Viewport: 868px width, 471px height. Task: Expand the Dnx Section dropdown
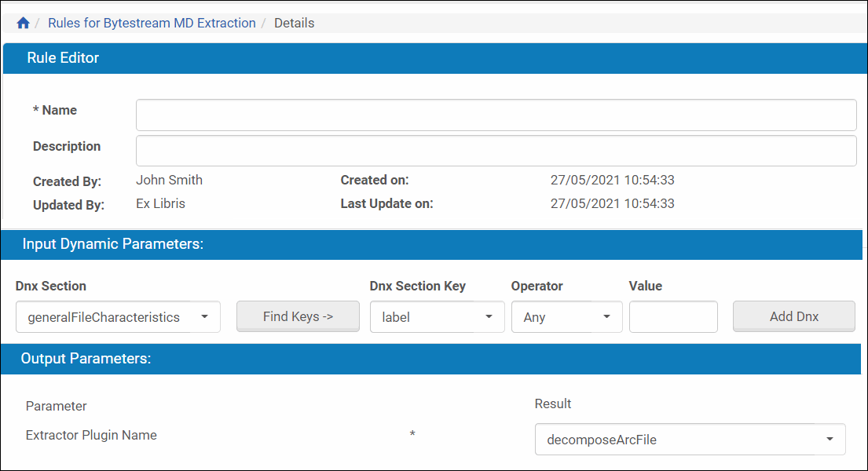pos(118,317)
